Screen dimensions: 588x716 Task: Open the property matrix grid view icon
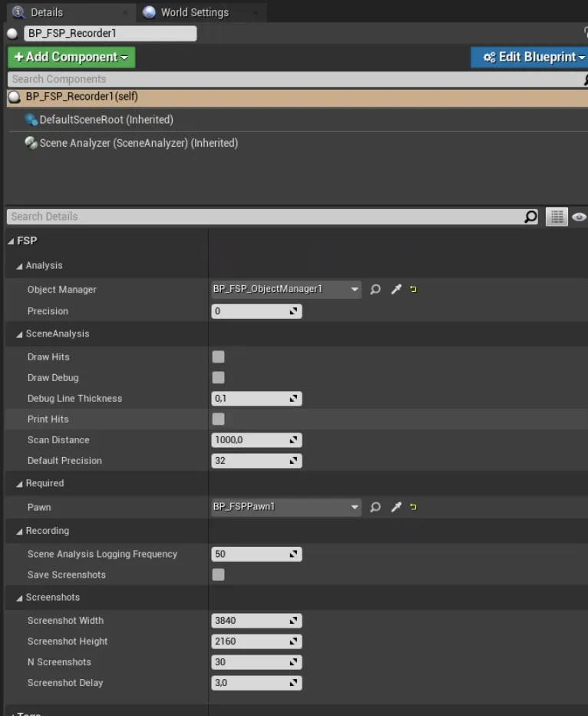(x=556, y=217)
